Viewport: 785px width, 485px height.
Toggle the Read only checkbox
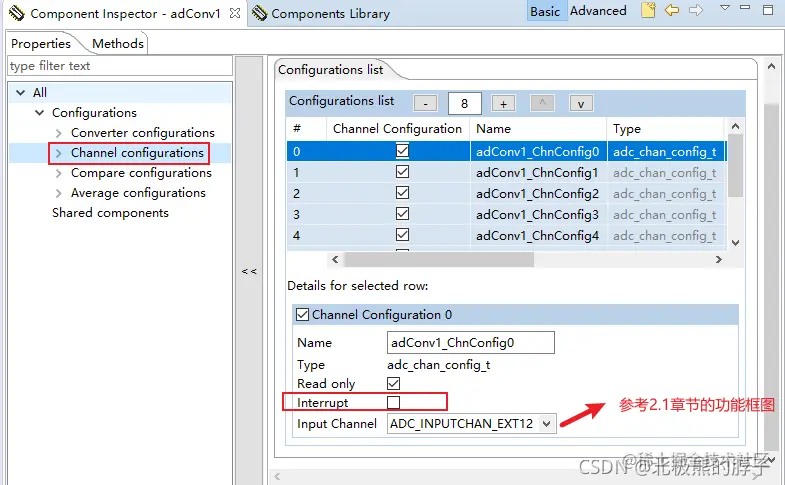pos(394,383)
